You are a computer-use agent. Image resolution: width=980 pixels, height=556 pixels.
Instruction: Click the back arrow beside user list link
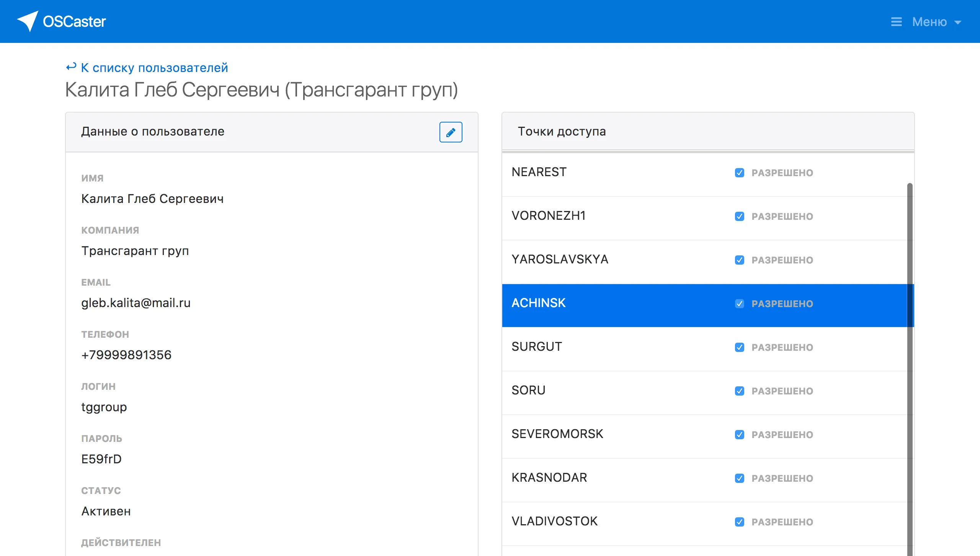70,67
